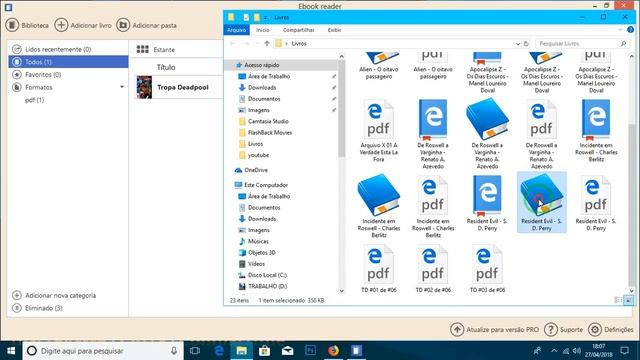Screen dimensions: 640x360
Task: Open Microsoft Edge from the taskbar
Action: [x=219, y=351]
